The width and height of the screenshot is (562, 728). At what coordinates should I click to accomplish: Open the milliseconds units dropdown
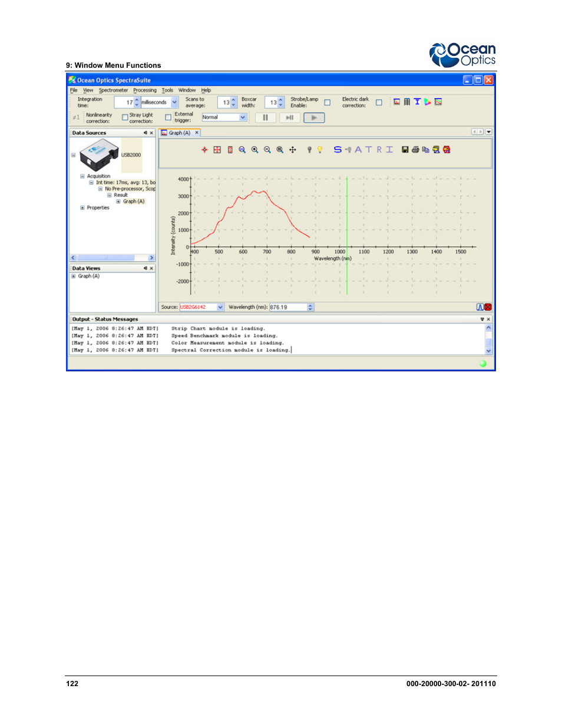[175, 102]
